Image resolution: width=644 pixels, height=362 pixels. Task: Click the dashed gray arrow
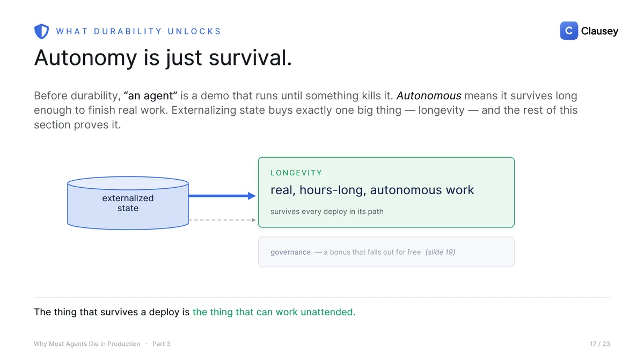pyautogui.click(x=222, y=220)
